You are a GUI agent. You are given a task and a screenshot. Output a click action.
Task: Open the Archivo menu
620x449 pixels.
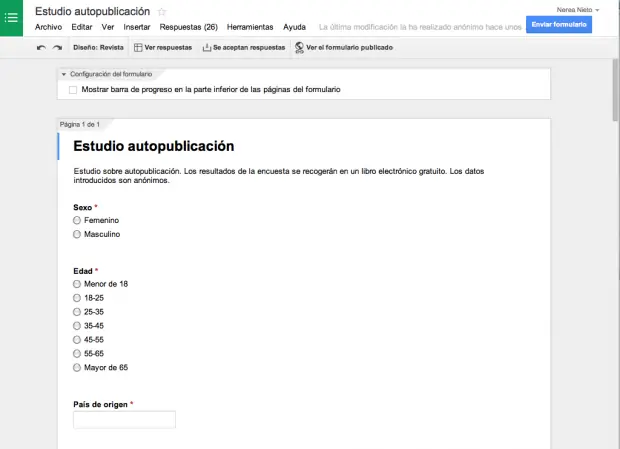point(49,27)
